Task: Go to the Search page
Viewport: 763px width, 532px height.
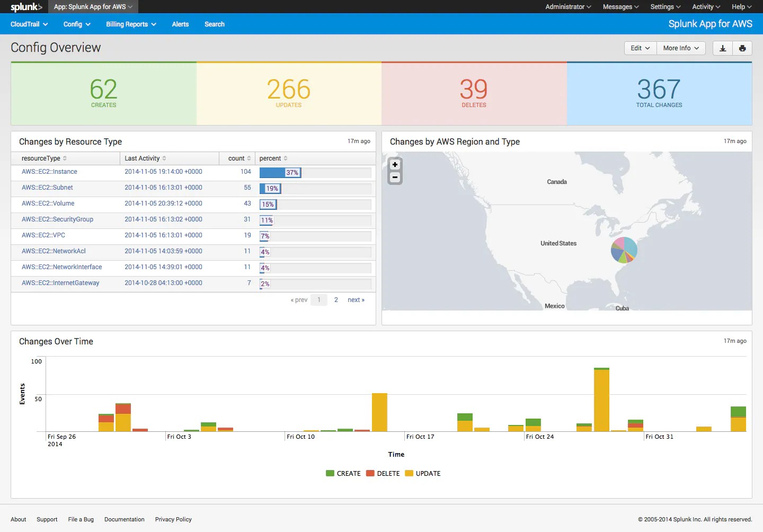Action: [215, 24]
